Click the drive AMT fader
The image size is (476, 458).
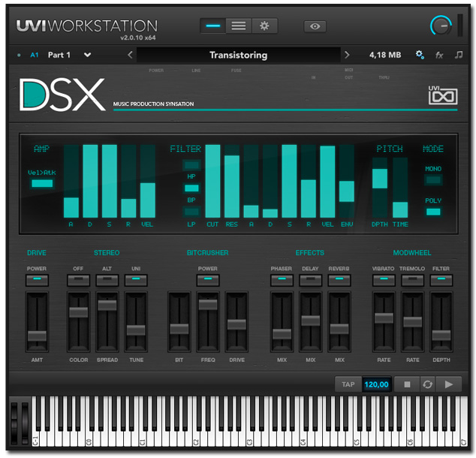tap(37, 336)
